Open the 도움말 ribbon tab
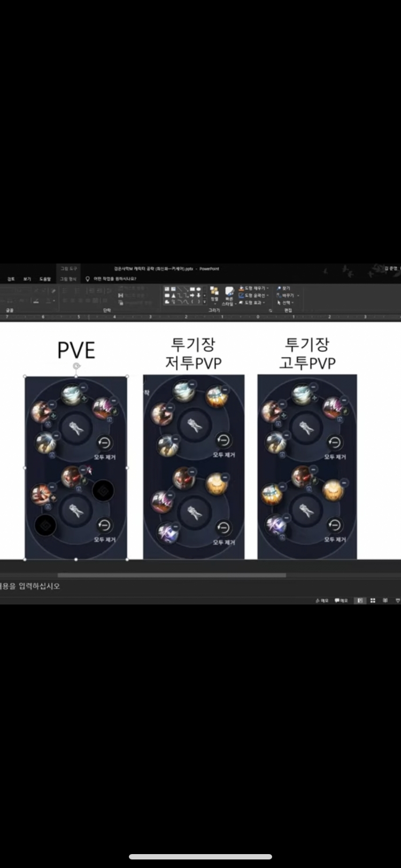 [x=45, y=279]
